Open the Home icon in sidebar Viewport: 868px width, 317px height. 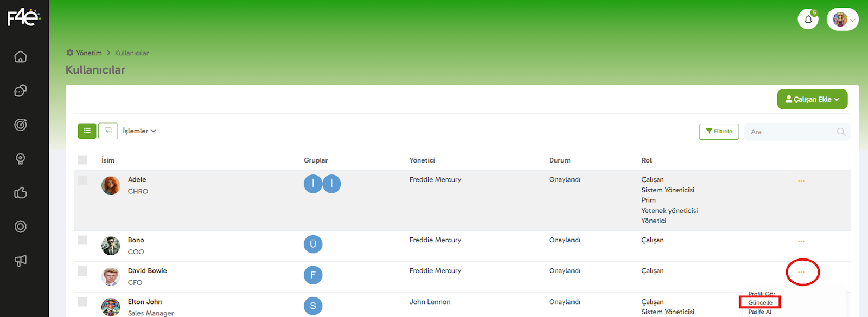pyautogui.click(x=21, y=57)
